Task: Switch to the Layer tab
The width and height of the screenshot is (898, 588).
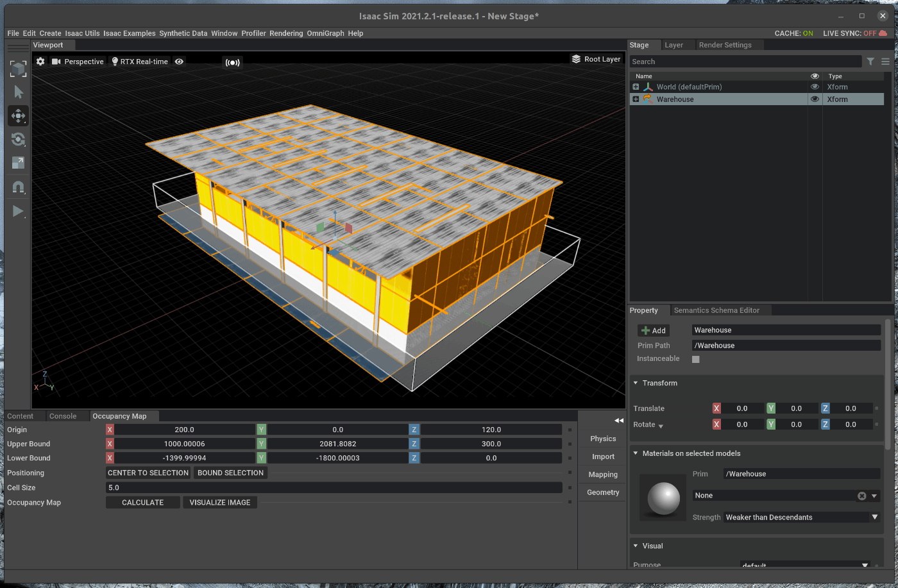Action: click(673, 45)
